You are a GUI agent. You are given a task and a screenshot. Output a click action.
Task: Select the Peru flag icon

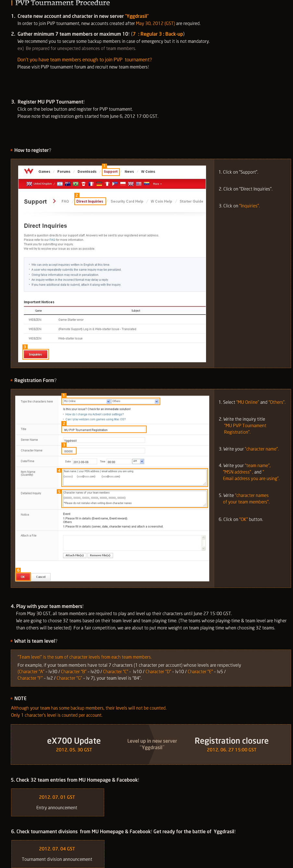(x=107, y=184)
